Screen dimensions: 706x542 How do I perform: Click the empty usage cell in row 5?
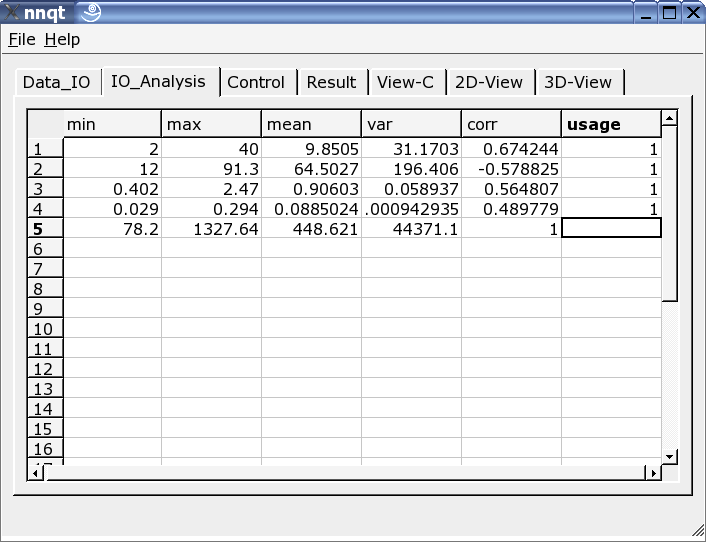[x=610, y=228]
